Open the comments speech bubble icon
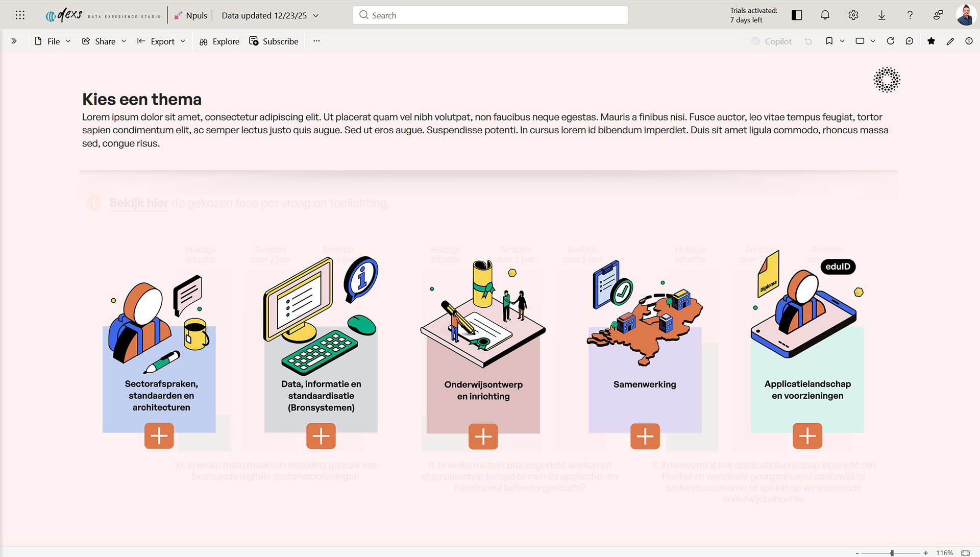This screenshot has height=557, width=980. pos(909,41)
